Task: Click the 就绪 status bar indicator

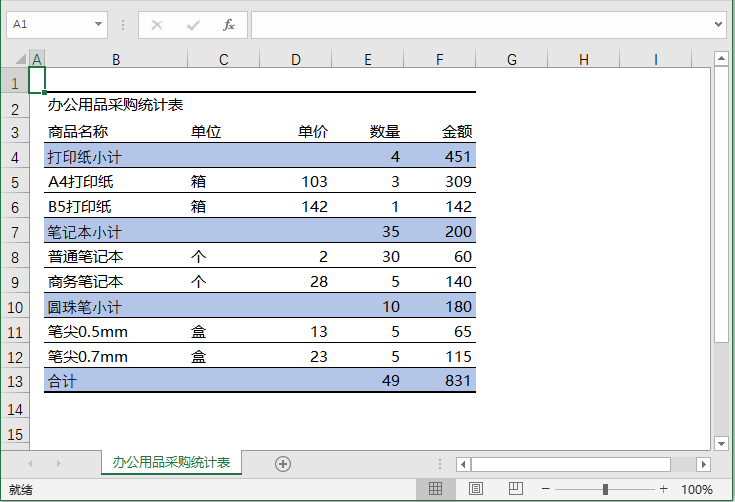Action: [x=21, y=490]
